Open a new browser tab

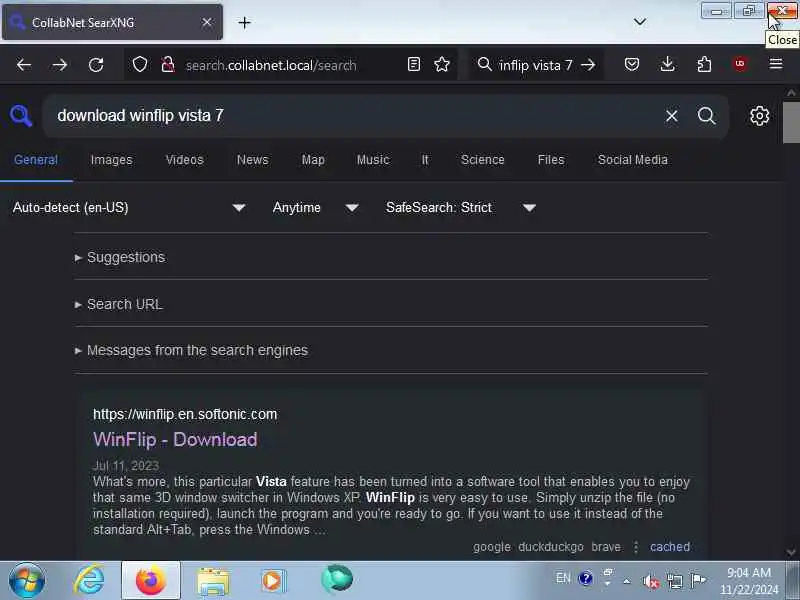click(244, 22)
